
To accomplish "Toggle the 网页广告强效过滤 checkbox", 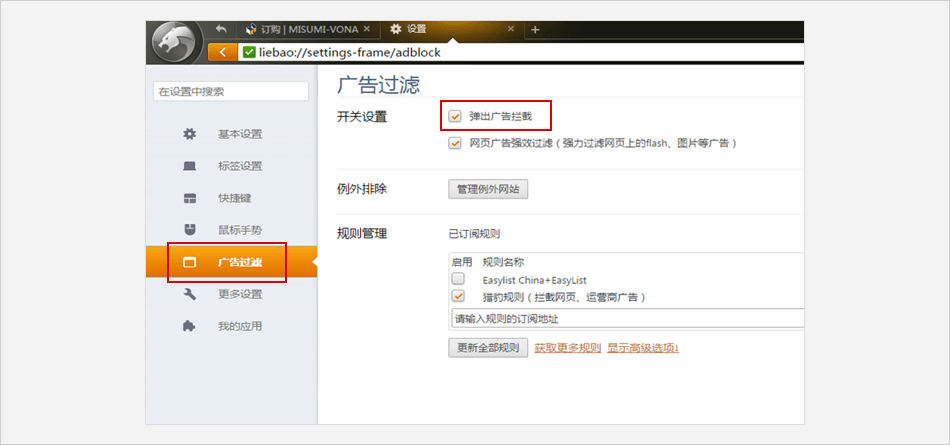I will (456, 143).
